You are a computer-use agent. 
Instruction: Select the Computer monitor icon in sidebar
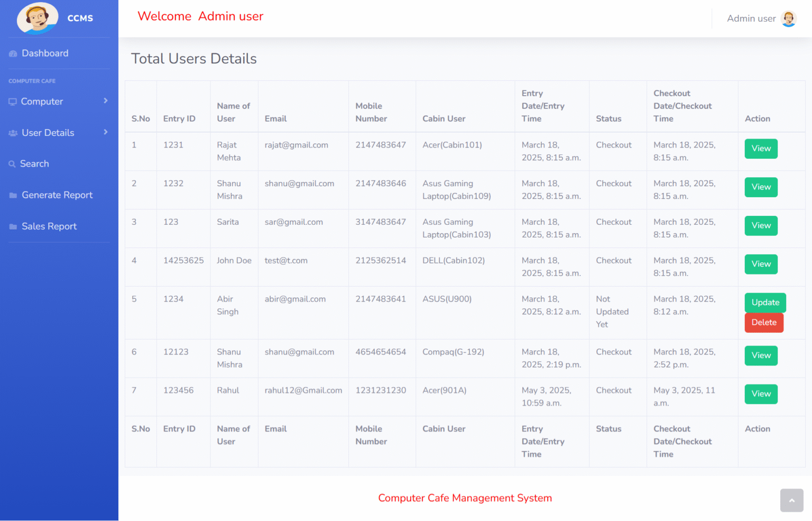13,101
